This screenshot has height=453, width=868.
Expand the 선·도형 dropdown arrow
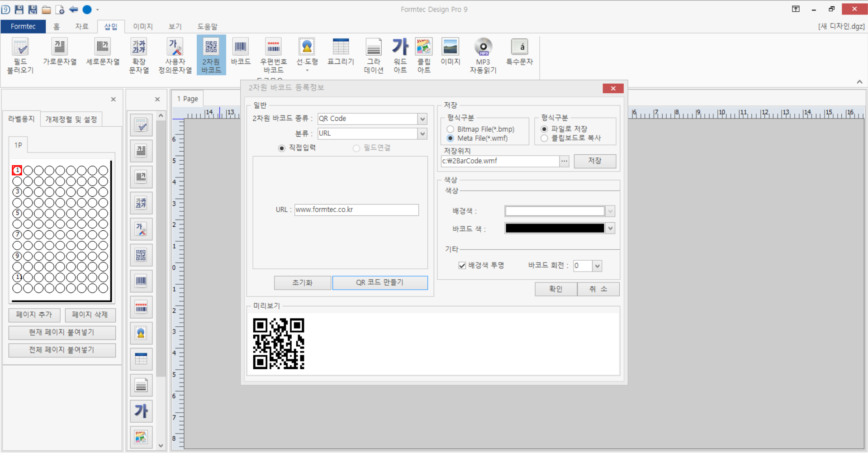tap(307, 71)
